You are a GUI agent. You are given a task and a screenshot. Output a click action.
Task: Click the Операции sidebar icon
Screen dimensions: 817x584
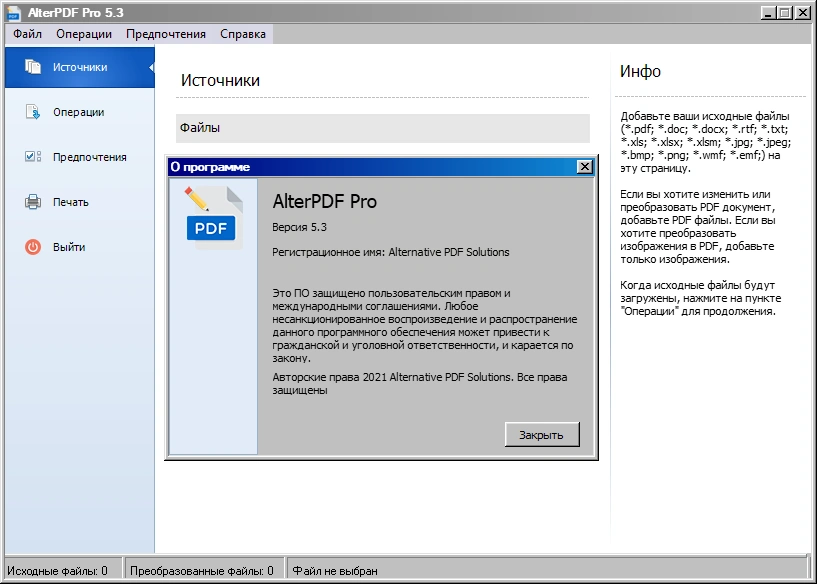click(x=33, y=112)
